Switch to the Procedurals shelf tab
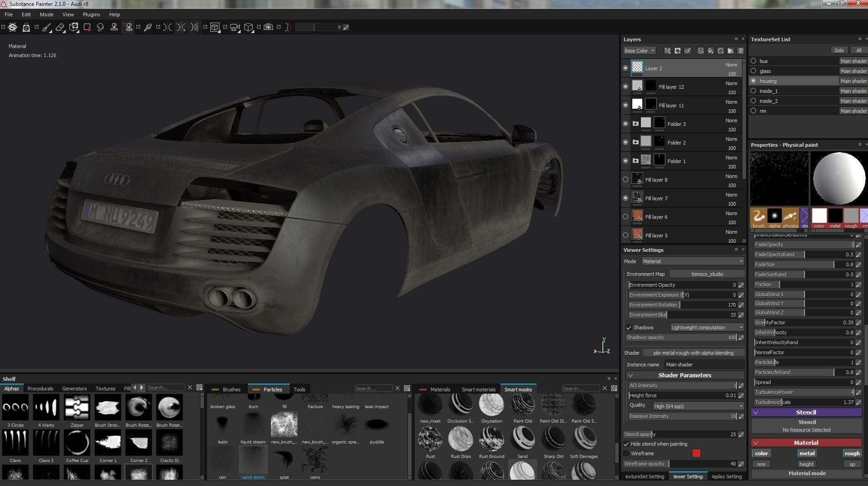 [40, 389]
